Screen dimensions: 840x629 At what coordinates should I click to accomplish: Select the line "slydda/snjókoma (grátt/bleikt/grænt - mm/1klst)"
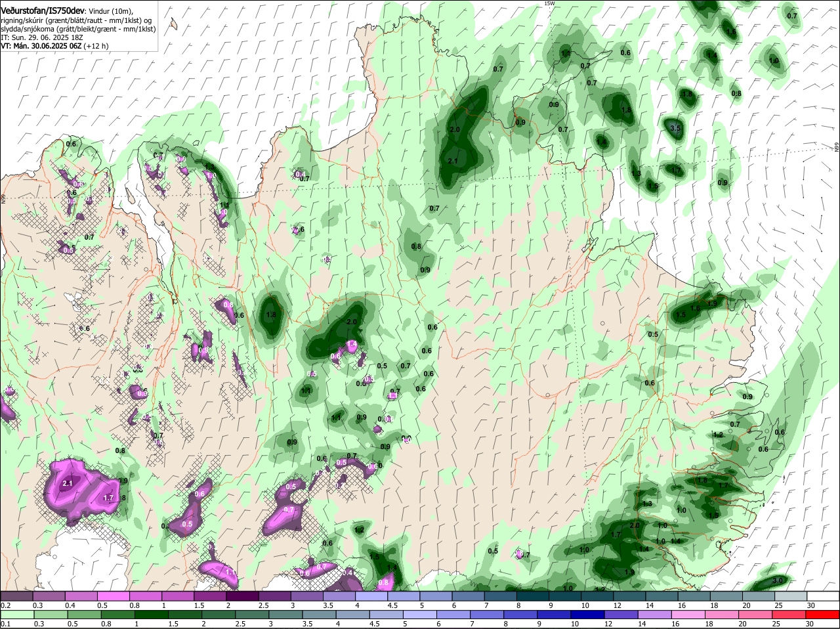[x=77, y=30]
